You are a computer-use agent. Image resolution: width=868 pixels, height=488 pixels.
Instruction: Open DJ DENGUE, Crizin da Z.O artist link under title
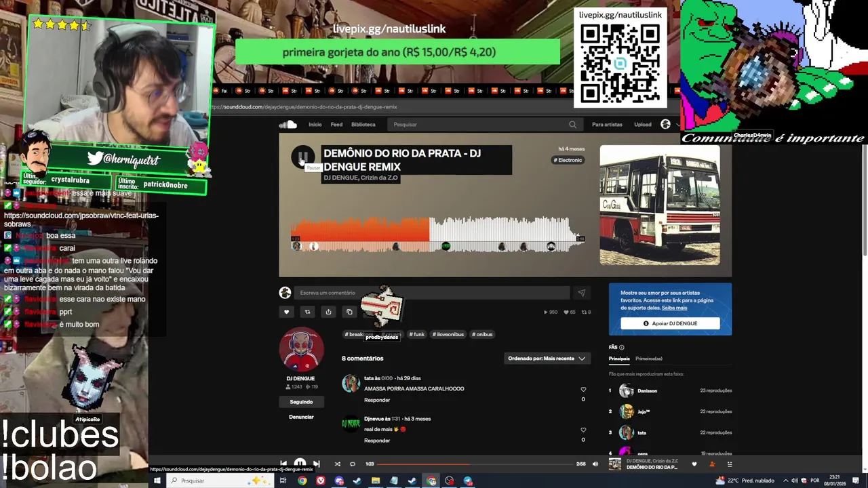(360, 178)
